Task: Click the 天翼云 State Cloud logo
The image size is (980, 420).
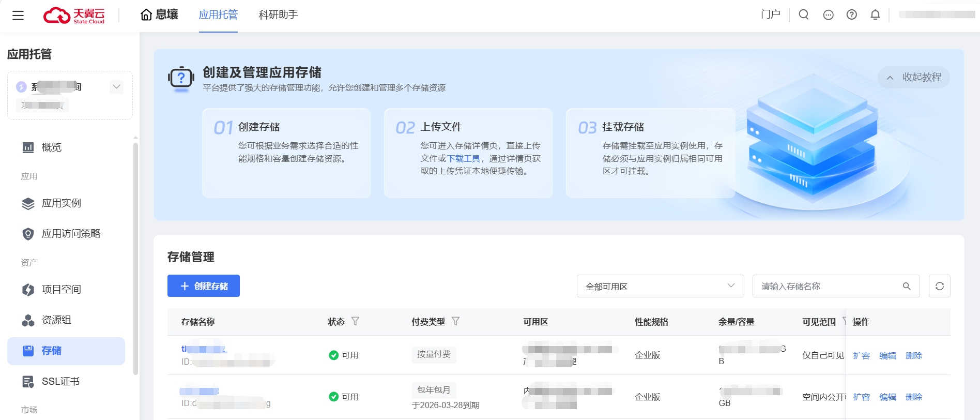Action: coord(74,16)
